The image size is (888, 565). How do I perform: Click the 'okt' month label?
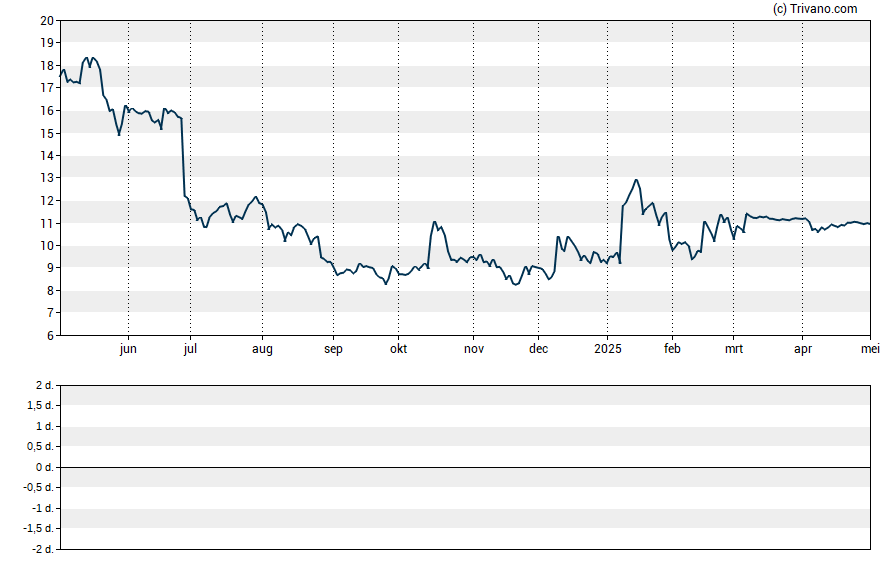pos(398,349)
